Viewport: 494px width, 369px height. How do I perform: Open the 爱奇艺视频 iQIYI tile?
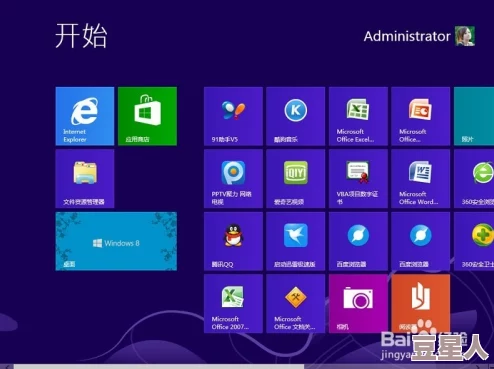[296, 179]
